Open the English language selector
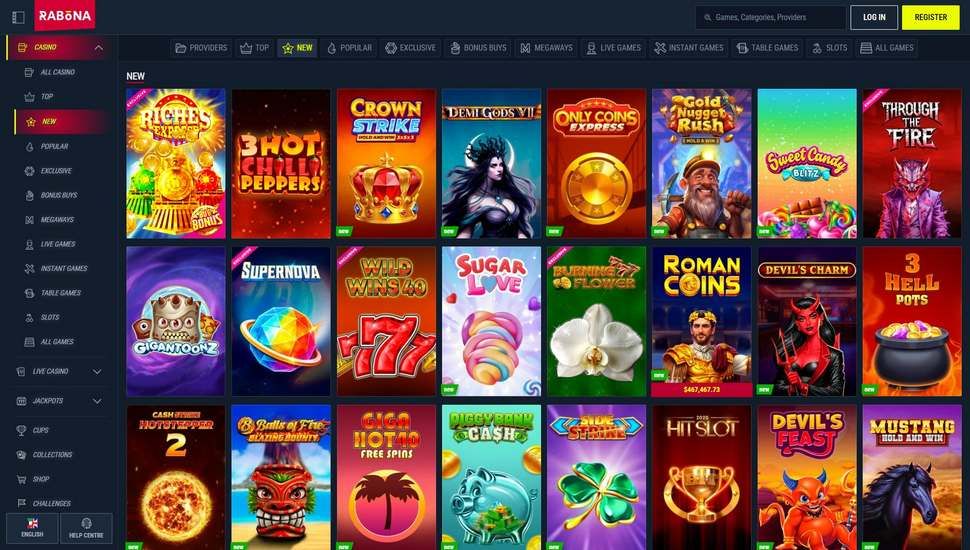The image size is (970, 550). point(32,528)
